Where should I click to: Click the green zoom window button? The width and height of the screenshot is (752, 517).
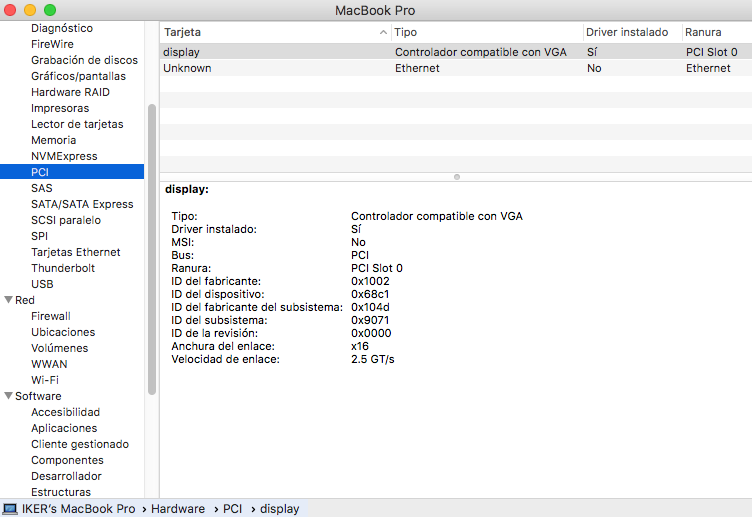pos(50,10)
